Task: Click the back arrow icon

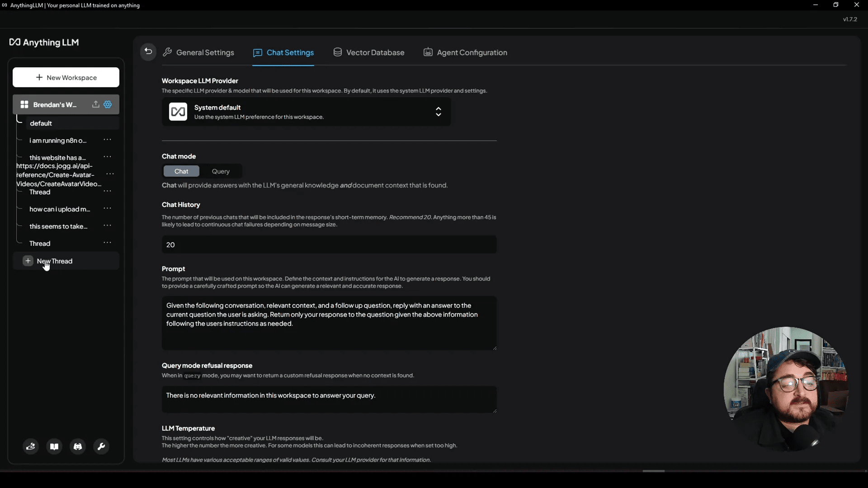Action: (x=148, y=51)
